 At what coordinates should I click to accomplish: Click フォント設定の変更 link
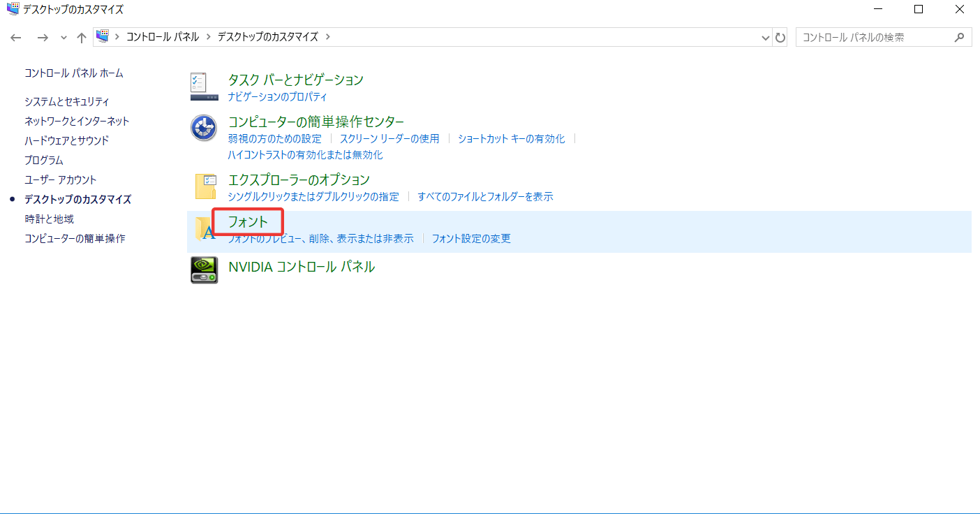471,239
